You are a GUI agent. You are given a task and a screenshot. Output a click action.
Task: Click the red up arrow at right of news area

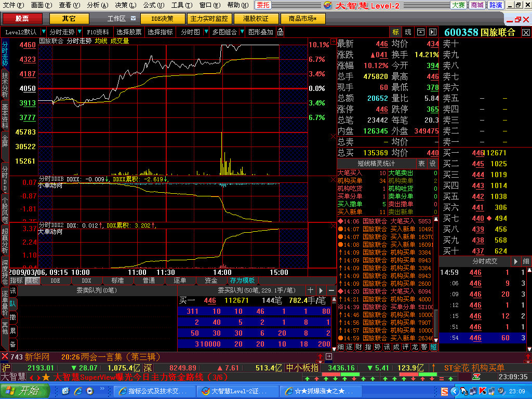coord(528,356)
